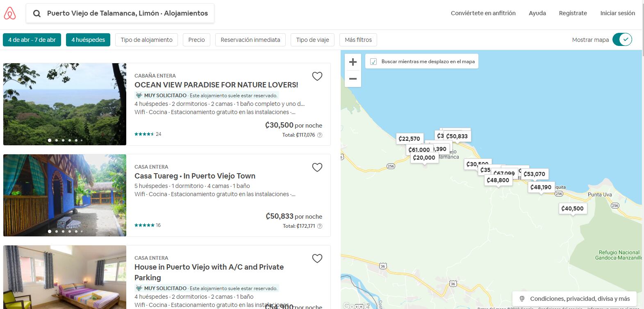Open the Más filtros options
The height and width of the screenshot is (309, 644).
pos(358,40)
